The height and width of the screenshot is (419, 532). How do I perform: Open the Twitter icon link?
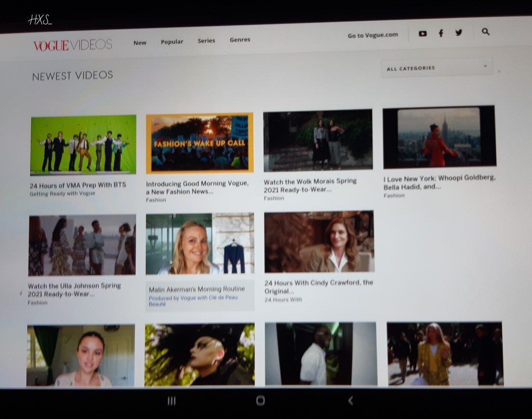coord(459,33)
